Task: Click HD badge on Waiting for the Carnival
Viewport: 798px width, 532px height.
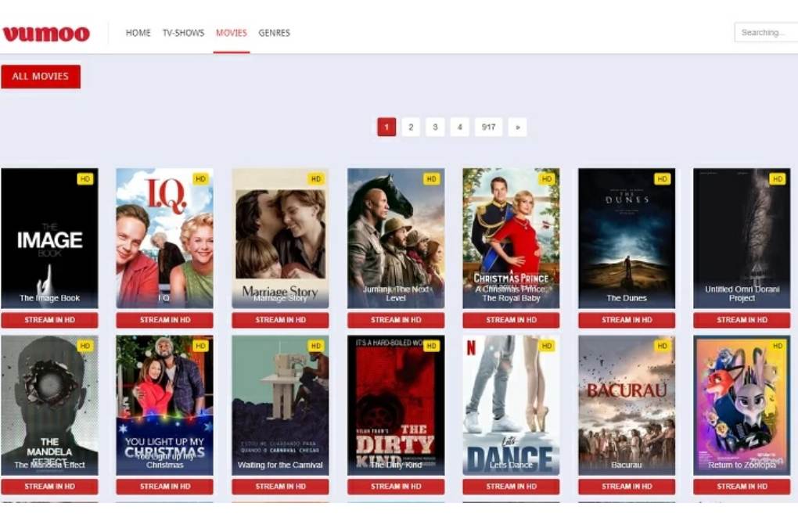Action: tap(316, 346)
